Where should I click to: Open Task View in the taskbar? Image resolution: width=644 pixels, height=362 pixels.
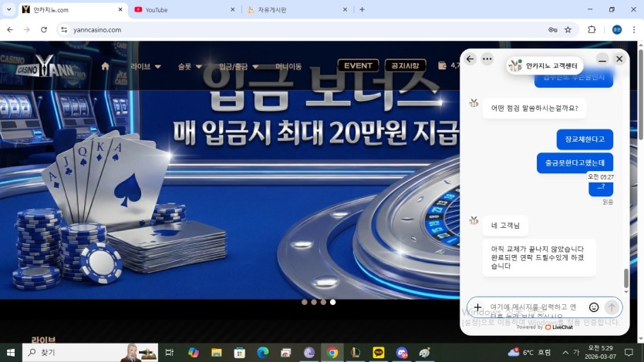(x=169, y=353)
